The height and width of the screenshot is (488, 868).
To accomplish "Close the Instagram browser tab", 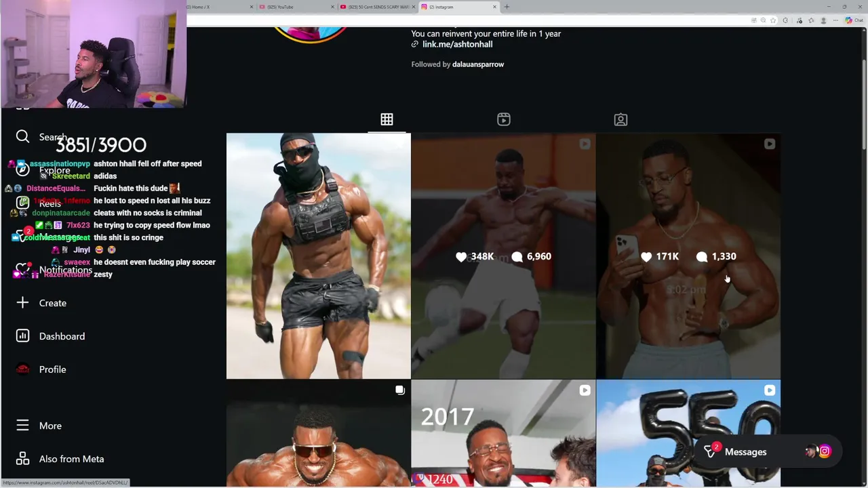I will coord(494,7).
